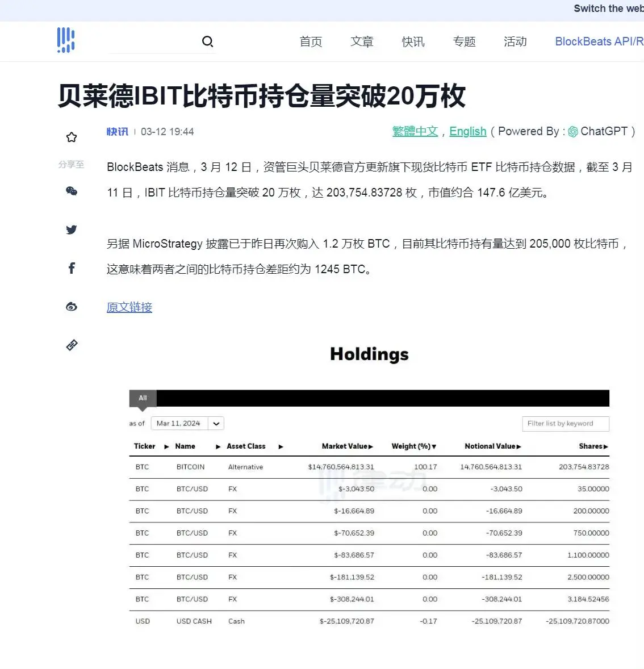The image size is (644, 669).
Task: Click market value $-3,043.50
Action: coord(356,489)
